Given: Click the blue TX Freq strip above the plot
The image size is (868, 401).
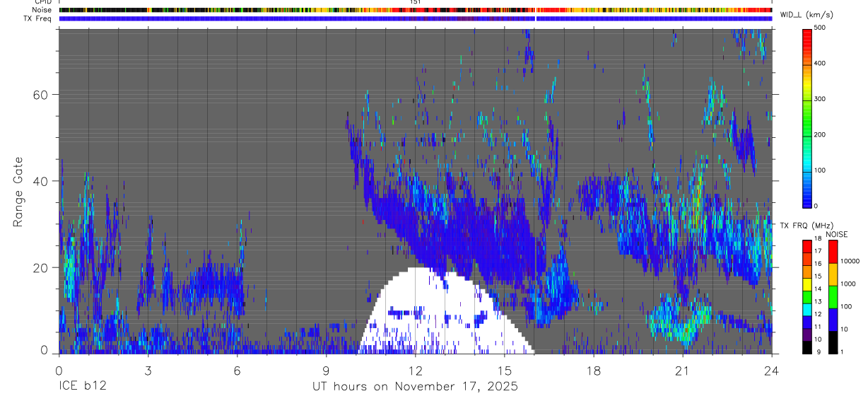Looking at the screenshot, I should pos(416,18).
